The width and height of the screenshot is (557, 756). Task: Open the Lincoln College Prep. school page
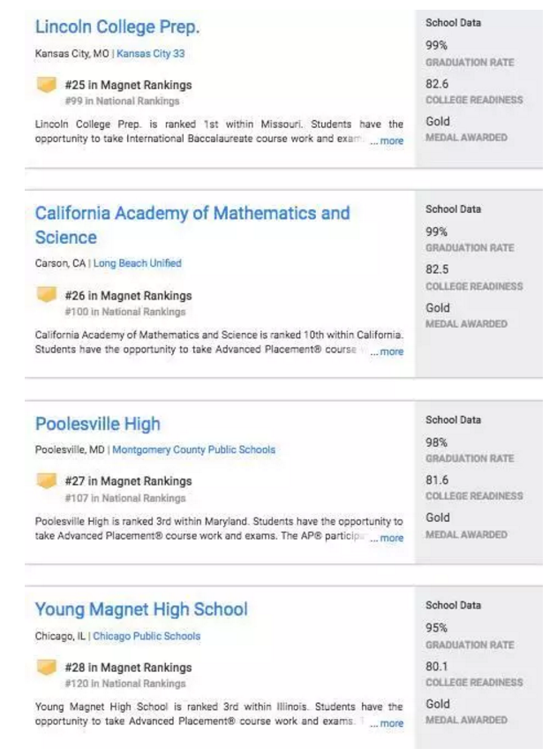(x=117, y=27)
